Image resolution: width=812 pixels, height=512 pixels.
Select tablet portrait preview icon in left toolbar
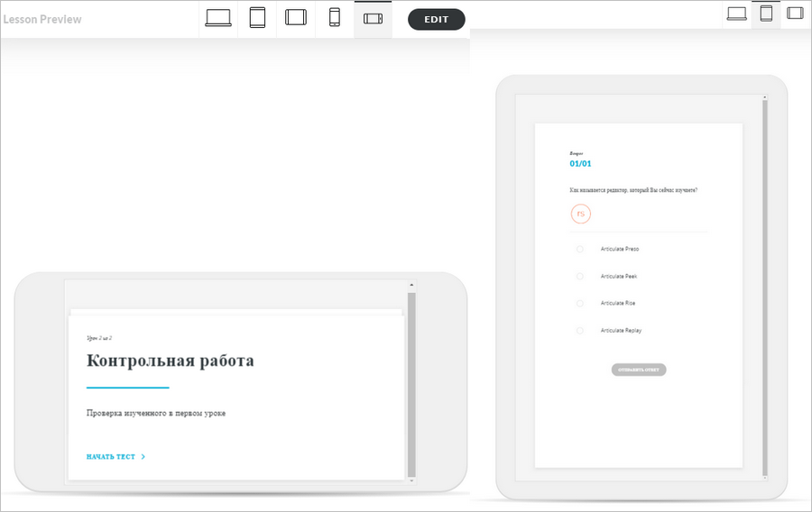(257, 18)
